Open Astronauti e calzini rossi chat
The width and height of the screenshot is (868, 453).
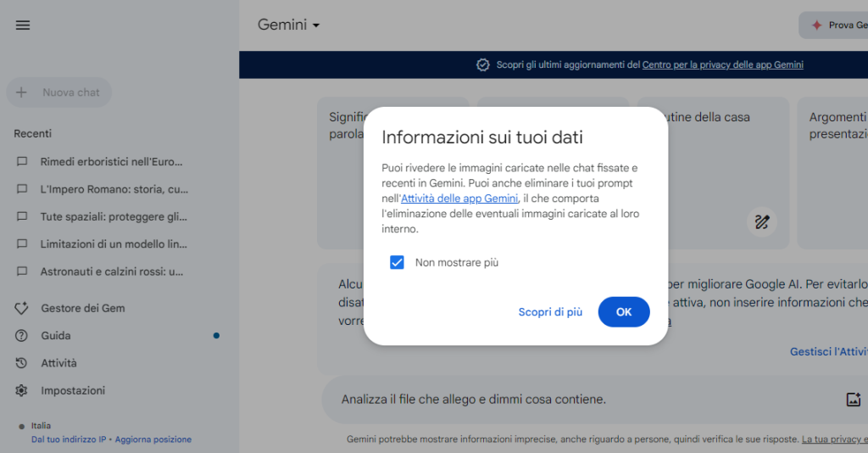pyautogui.click(x=111, y=272)
